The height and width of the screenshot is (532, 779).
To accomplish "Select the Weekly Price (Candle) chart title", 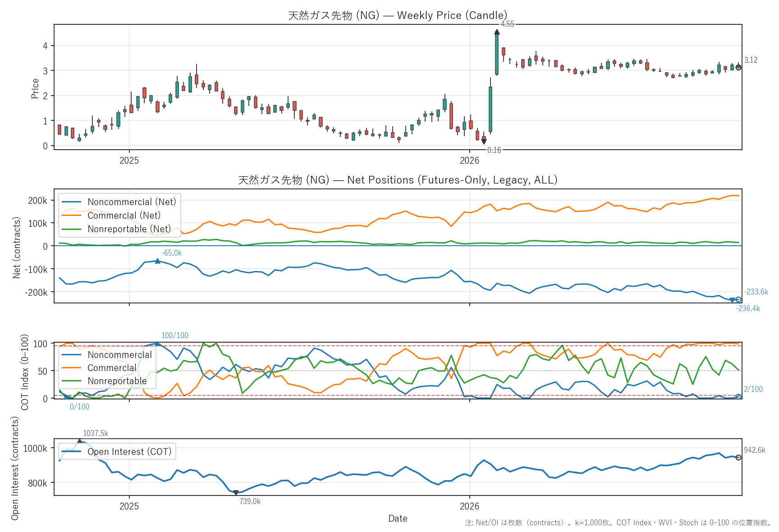I will tap(398, 15).
